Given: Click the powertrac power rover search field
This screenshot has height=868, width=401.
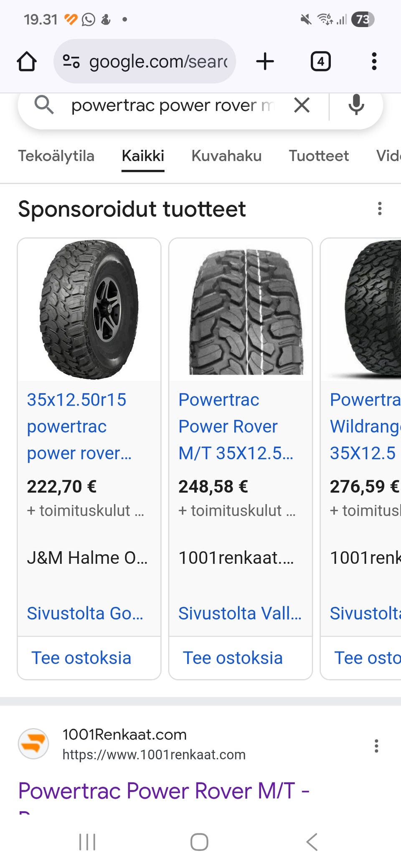Looking at the screenshot, I should pos(171,105).
